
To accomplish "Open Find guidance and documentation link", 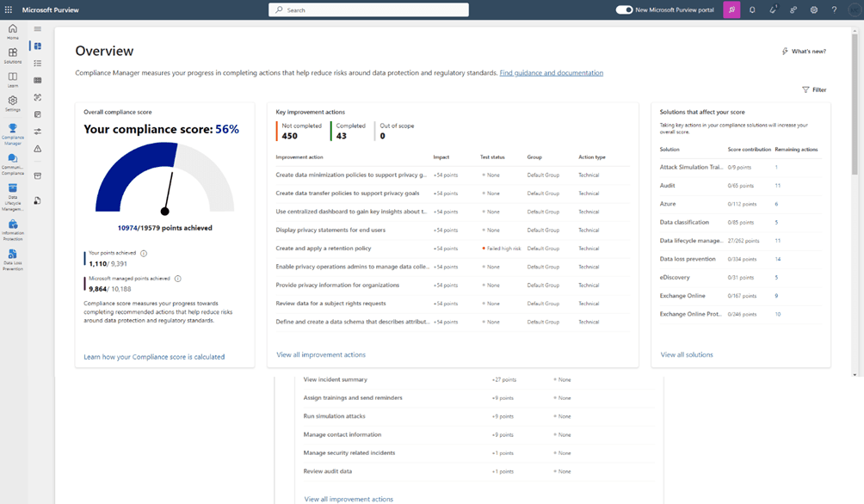I will pyautogui.click(x=551, y=73).
